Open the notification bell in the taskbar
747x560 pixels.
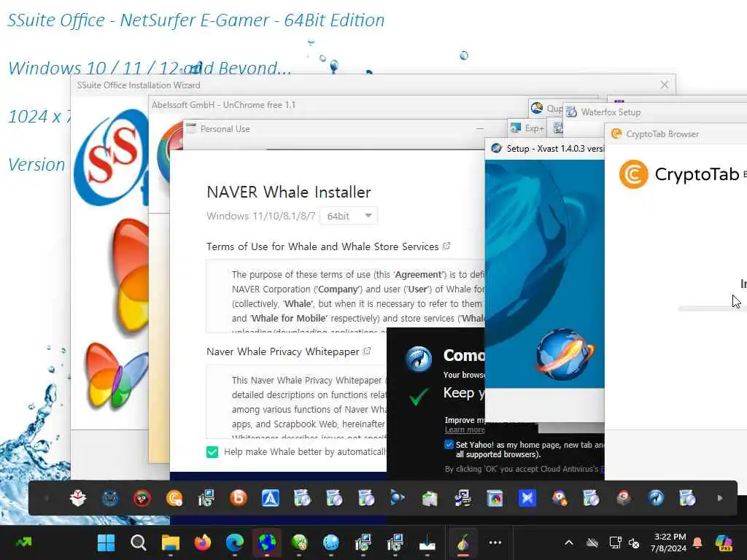pos(697,542)
